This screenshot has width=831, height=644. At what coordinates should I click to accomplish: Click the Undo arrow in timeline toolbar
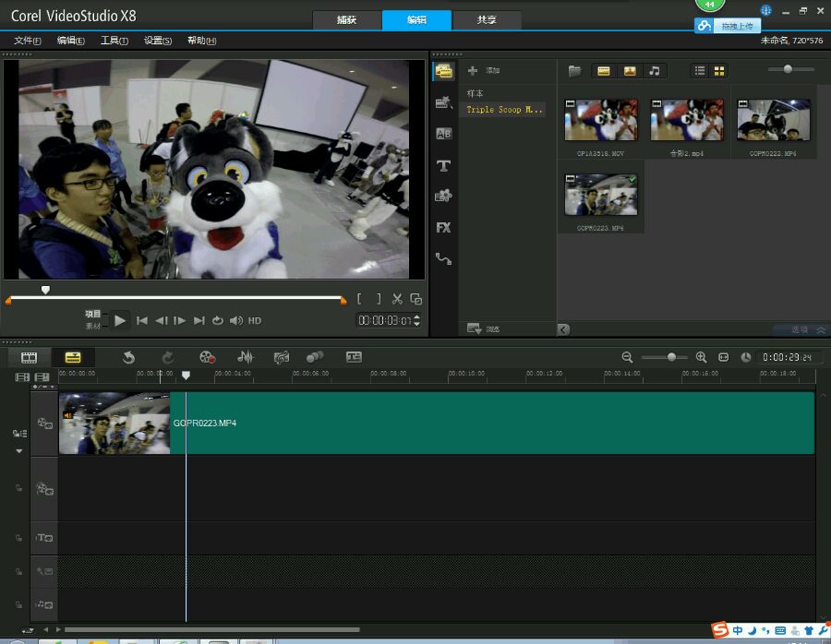pyautogui.click(x=129, y=357)
